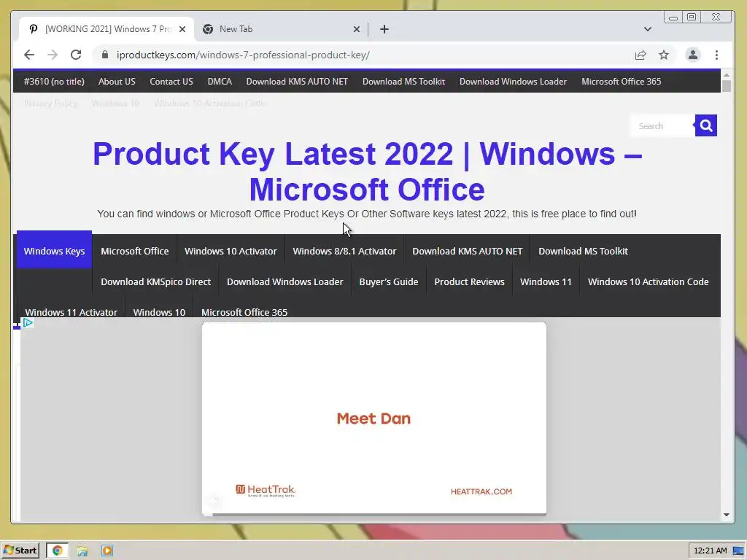Open top bar Download KMS AUTO NET
The image size is (747, 560).
[297, 82]
